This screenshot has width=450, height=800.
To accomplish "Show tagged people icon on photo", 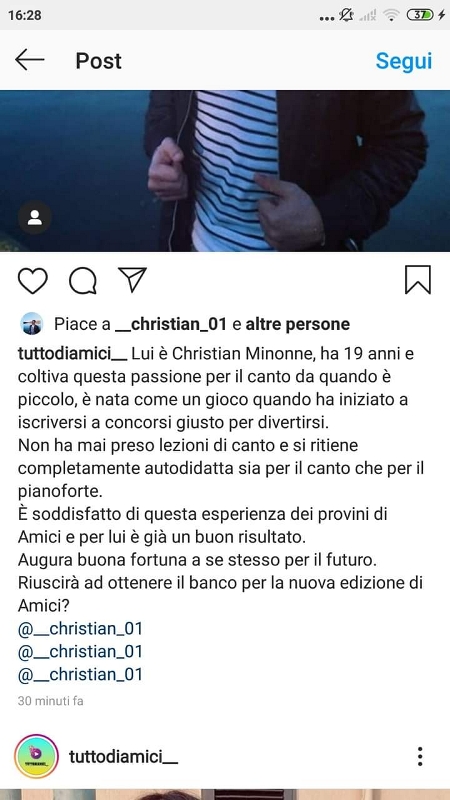I will pos(35,218).
